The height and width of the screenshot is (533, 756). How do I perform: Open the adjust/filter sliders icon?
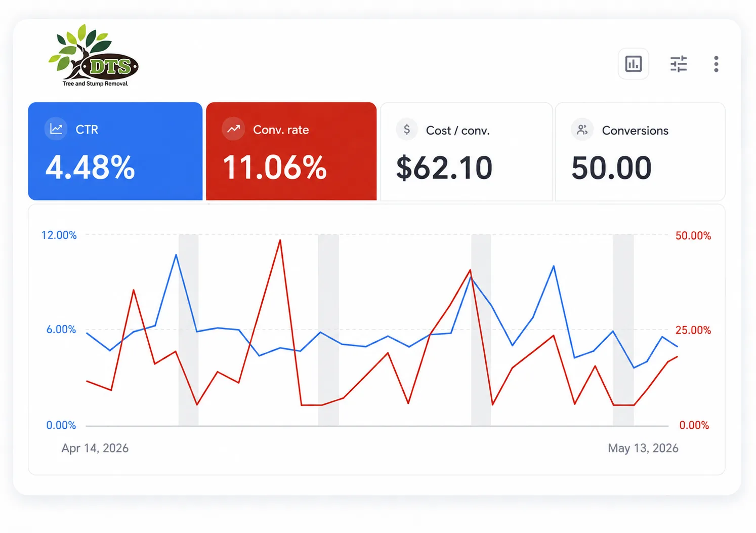point(679,64)
